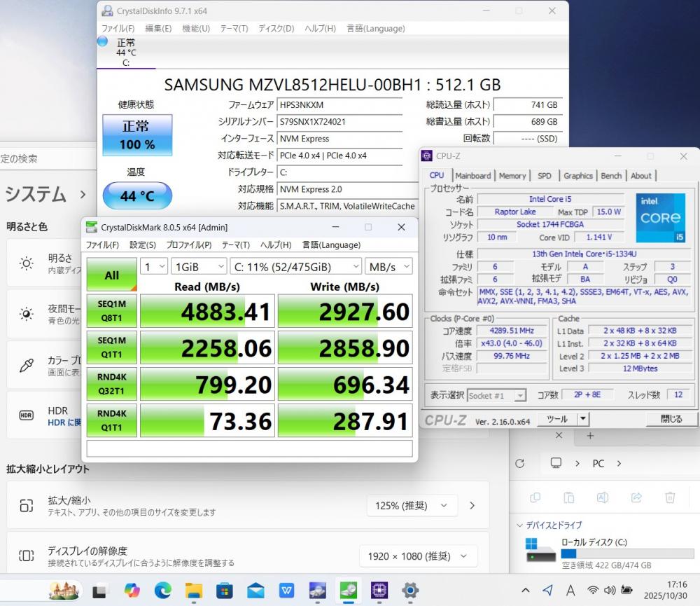
Task: Open the 機能(U) menu in CrystalDiskInfo
Action: 196,29
